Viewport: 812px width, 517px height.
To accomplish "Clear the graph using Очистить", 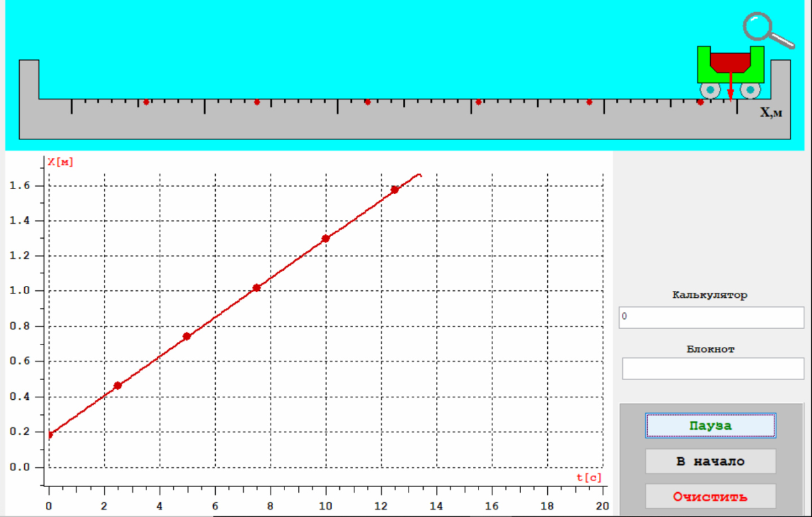I will tap(710, 496).
